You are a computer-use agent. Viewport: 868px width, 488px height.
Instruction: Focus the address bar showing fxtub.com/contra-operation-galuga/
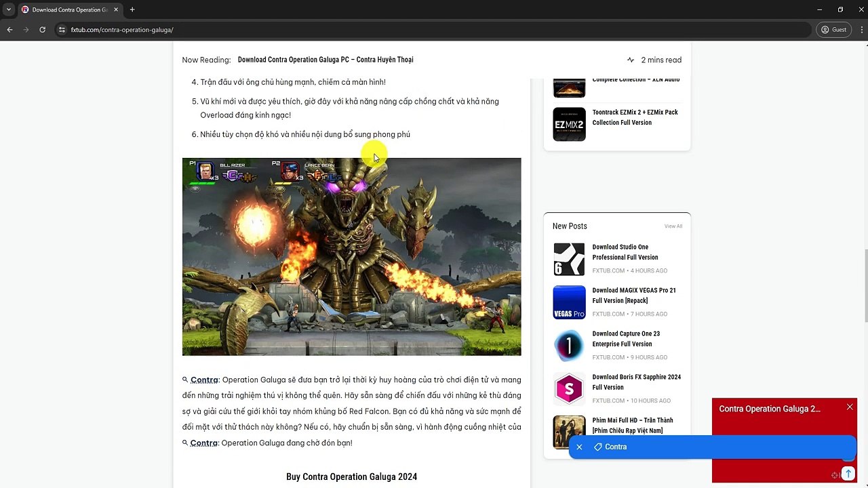coord(434,30)
